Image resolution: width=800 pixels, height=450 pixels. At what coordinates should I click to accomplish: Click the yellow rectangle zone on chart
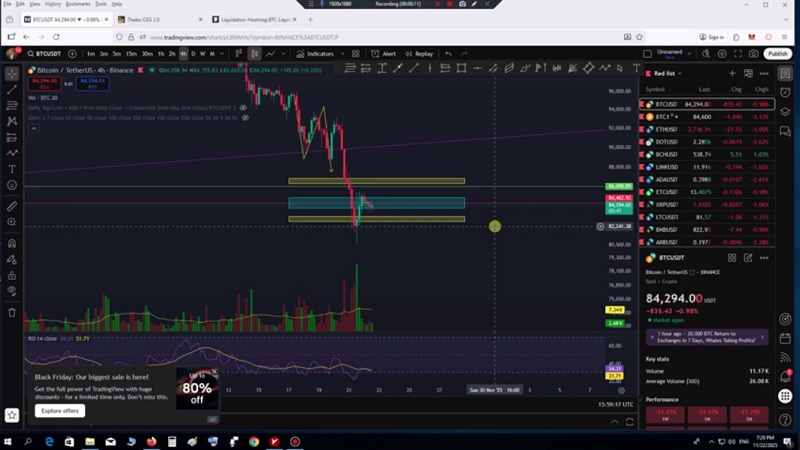click(x=376, y=181)
